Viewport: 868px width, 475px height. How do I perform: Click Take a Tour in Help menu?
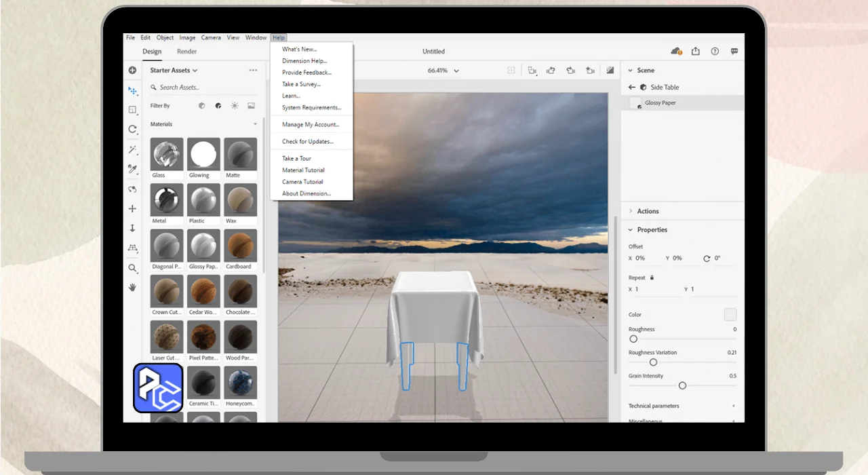pos(296,159)
